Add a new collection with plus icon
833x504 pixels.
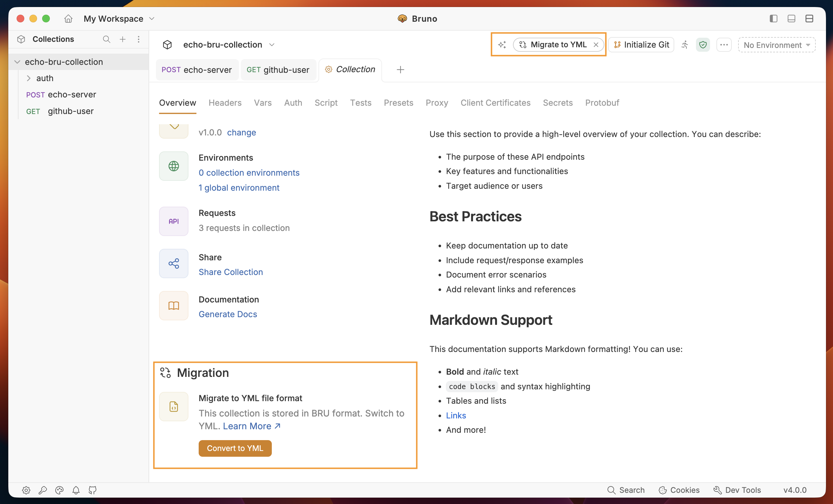pos(123,39)
